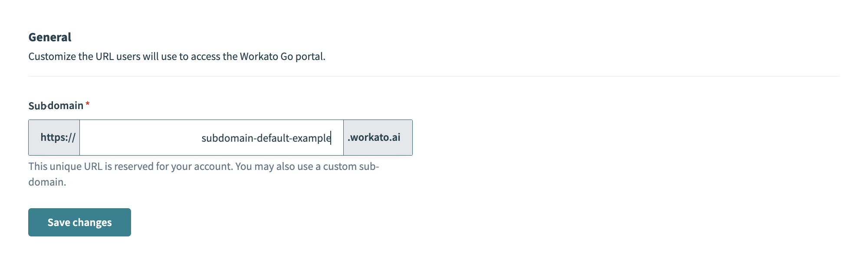The width and height of the screenshot is (868, 266).
Task: Click the red required asterisk beside Sub-domain
Action: 88,103
